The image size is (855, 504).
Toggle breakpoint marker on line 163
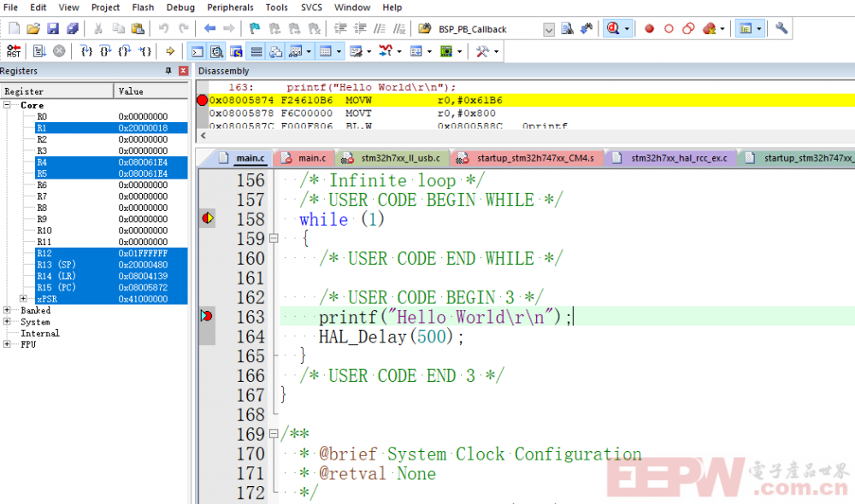pos(206,317)
